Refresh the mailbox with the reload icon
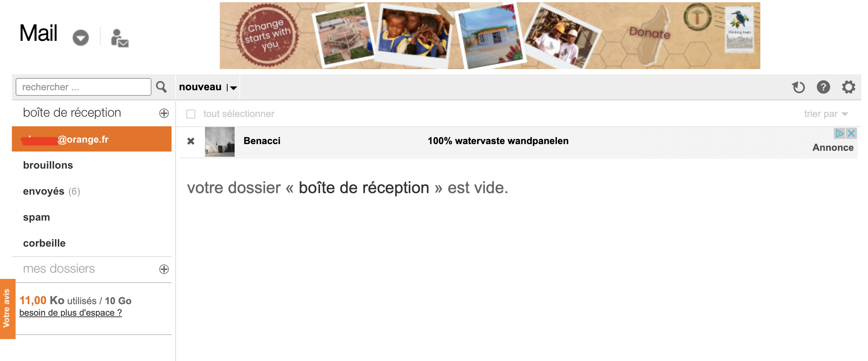 (798, 87)
